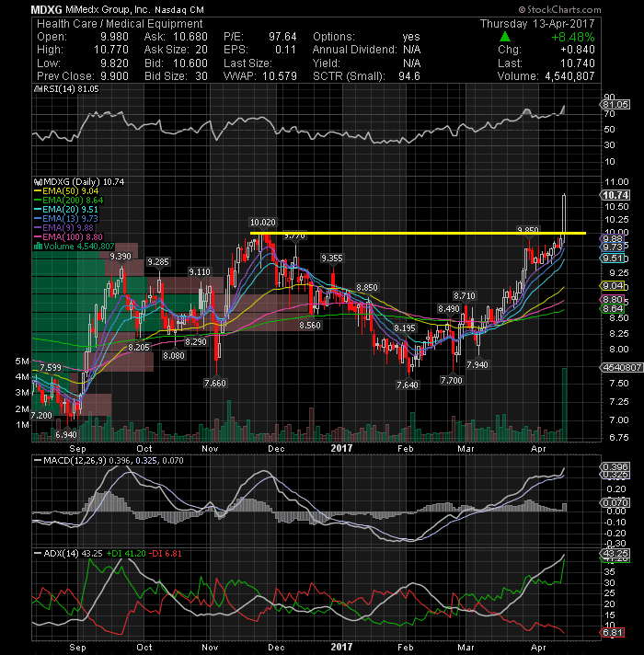The width and height of the screenshot is (644, 655).
Task: Click the 6.940 lowest price label
Action: [x=66, y=434]
